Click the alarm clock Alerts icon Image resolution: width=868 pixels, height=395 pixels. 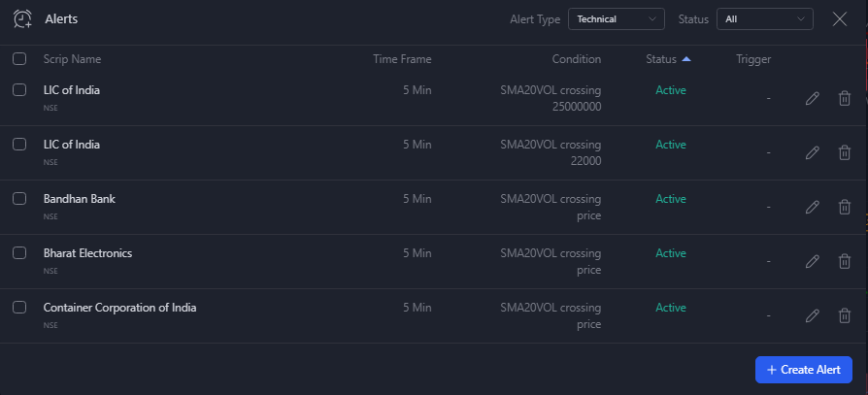click(x=22, y=18)
